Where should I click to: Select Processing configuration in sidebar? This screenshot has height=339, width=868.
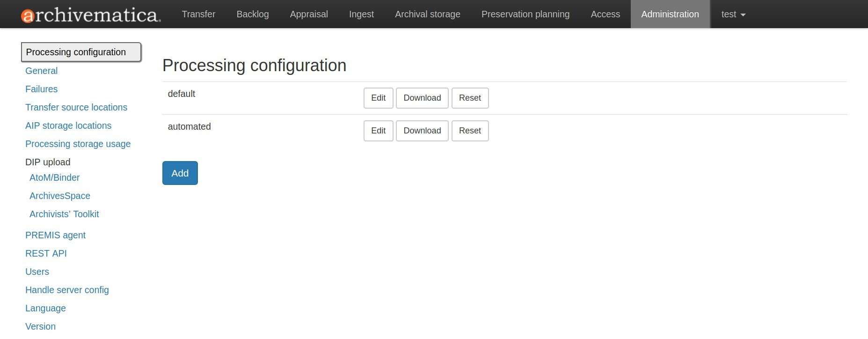pos(76,52)
